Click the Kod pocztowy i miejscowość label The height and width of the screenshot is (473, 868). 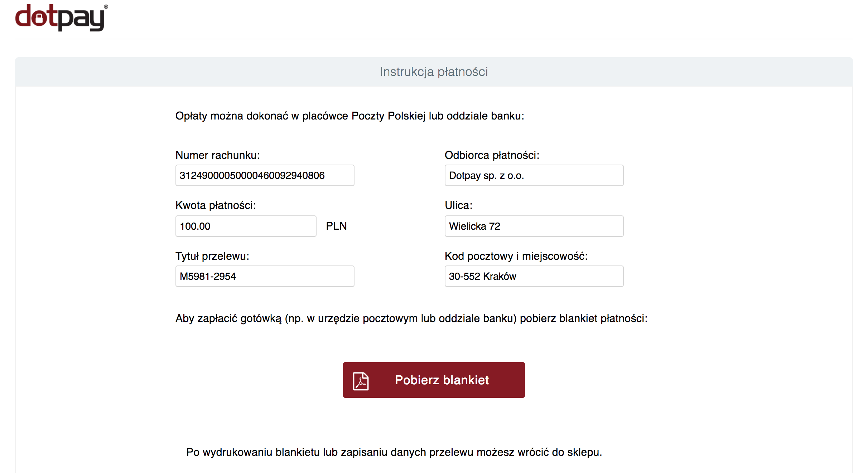pos(516,256)
